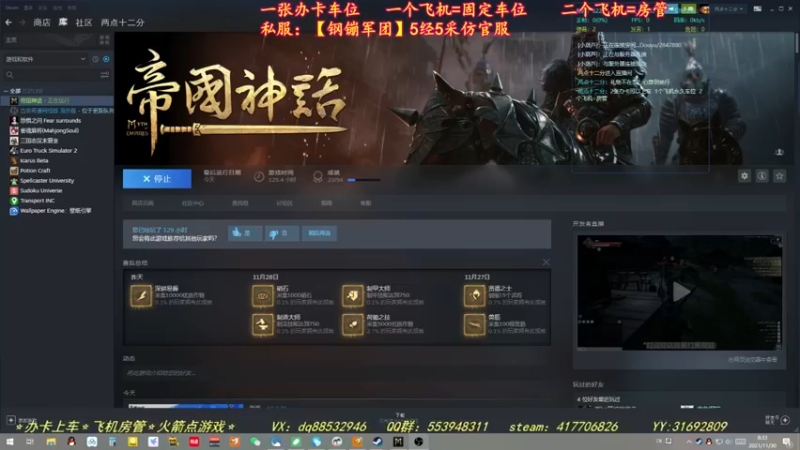
Task: Click the library search field
Action: 51,75
